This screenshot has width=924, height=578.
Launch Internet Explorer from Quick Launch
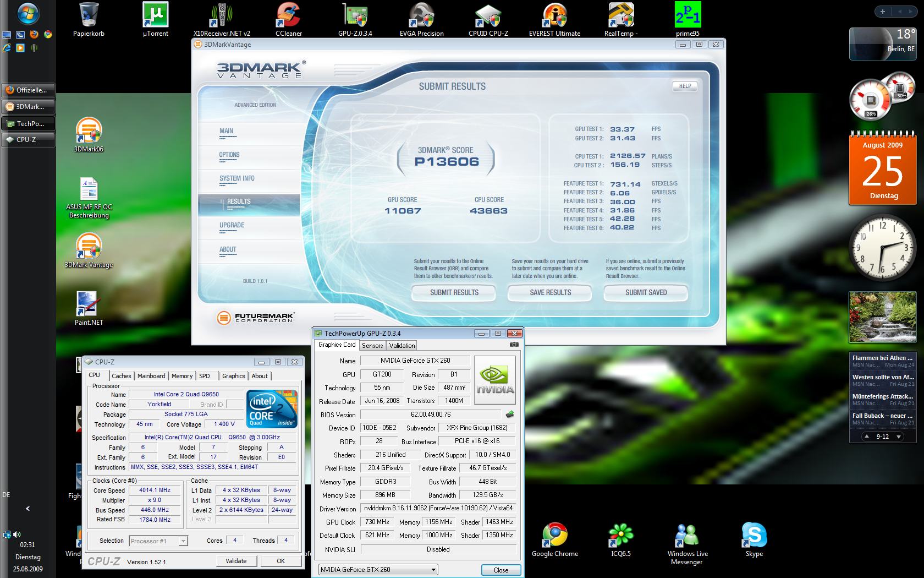[x=7, y=48]
